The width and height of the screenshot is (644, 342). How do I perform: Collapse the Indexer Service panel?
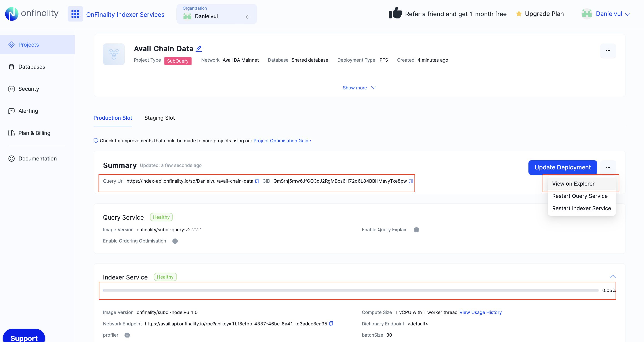click(x=613, y=276)
